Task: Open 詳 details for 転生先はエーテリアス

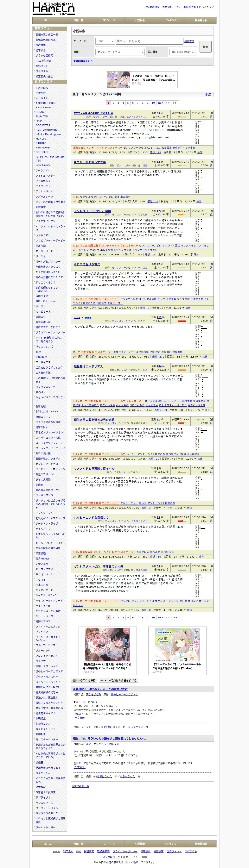Action: click(211, 370)
